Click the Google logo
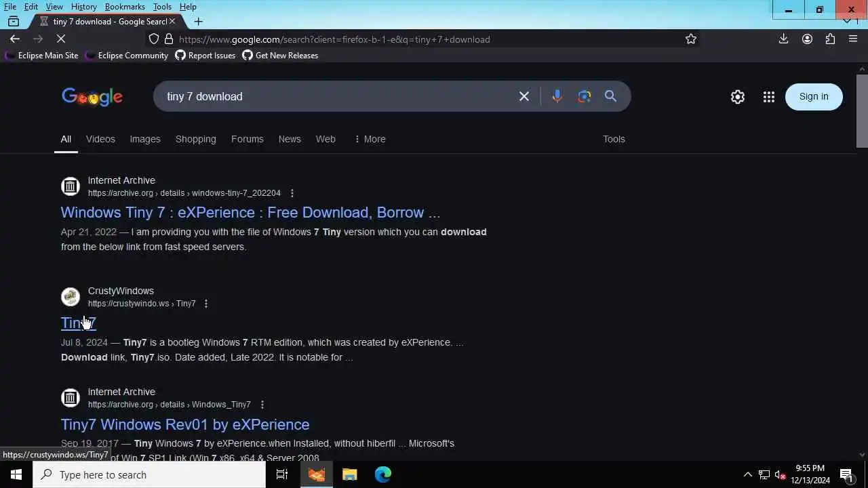Screen dimensions: 868x488 (x=92, y=97)
